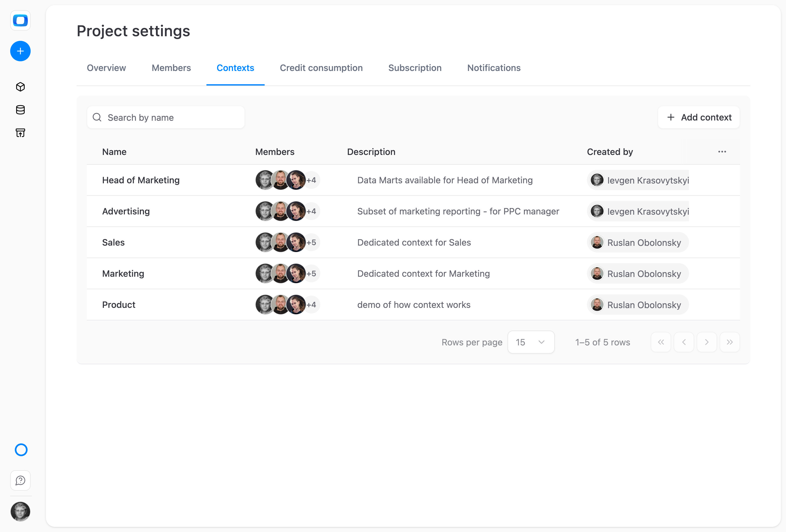
Task: Click description 'Dedicated context for Marketing'
Action: (423, 273)
